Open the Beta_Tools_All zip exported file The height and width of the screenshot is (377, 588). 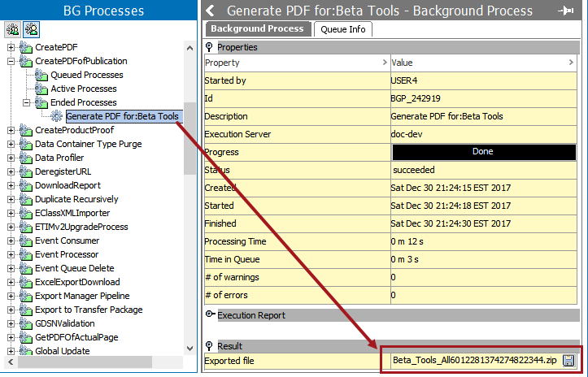473,360
